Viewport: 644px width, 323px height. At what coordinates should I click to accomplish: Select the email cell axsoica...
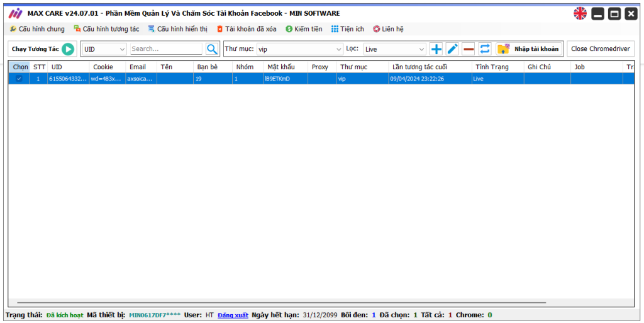[x=142, y=79]
